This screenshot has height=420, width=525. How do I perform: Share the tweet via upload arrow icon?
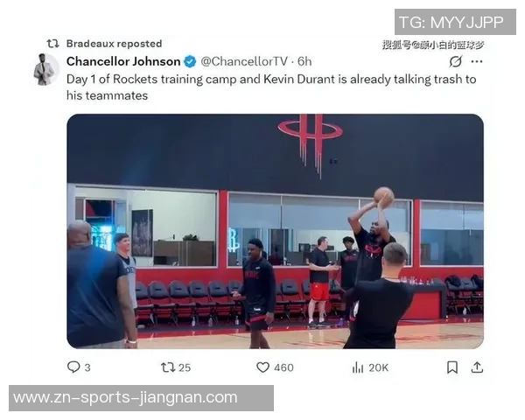tap(477, 367)
